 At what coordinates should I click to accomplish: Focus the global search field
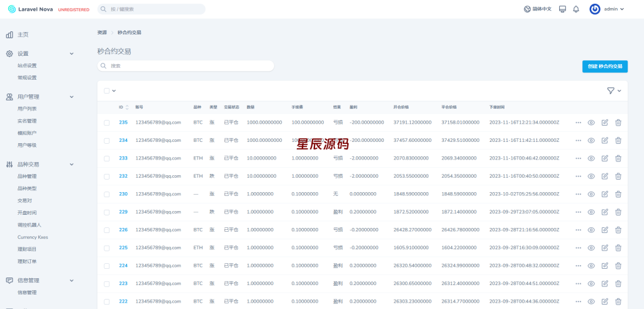151,9
